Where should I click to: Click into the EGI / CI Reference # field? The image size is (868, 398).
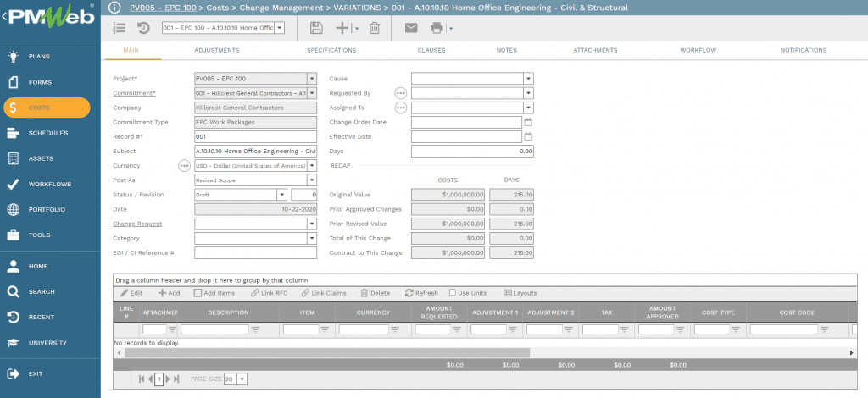[256, 252]
